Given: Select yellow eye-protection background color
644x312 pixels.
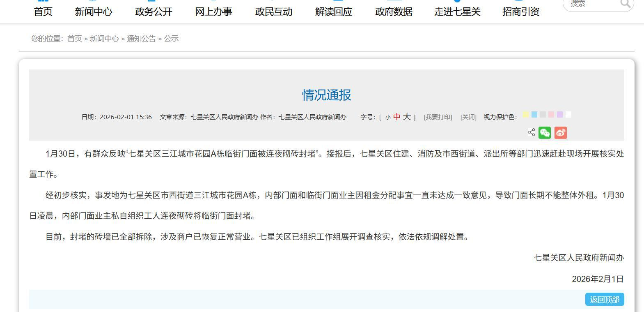Looking at the screenshot, I should [x=526, y=115].
